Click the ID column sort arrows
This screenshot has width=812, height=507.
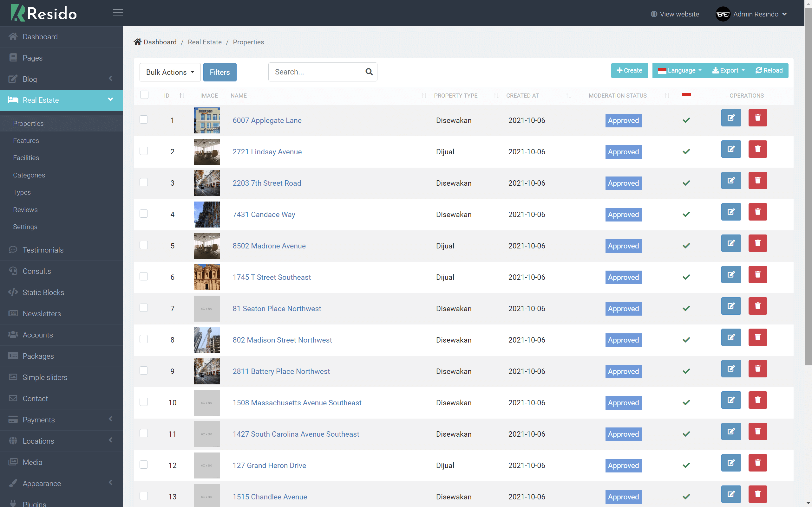click(181, 96)
